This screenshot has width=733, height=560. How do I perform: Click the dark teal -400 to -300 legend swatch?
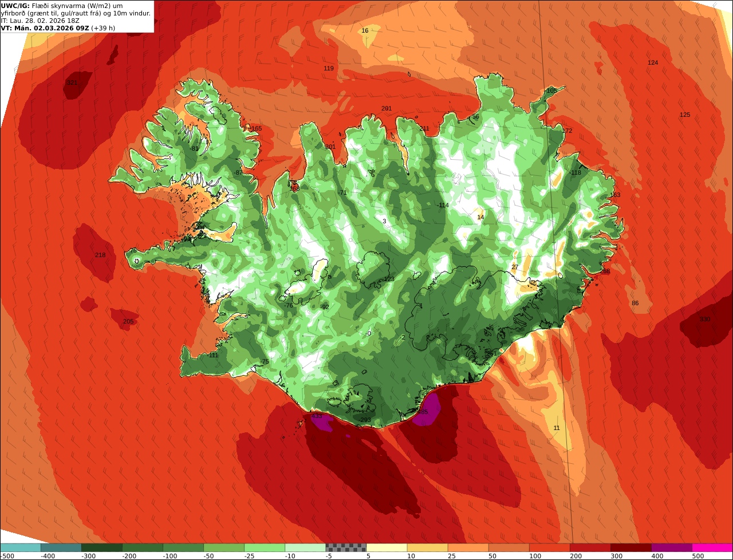[61, 547]
